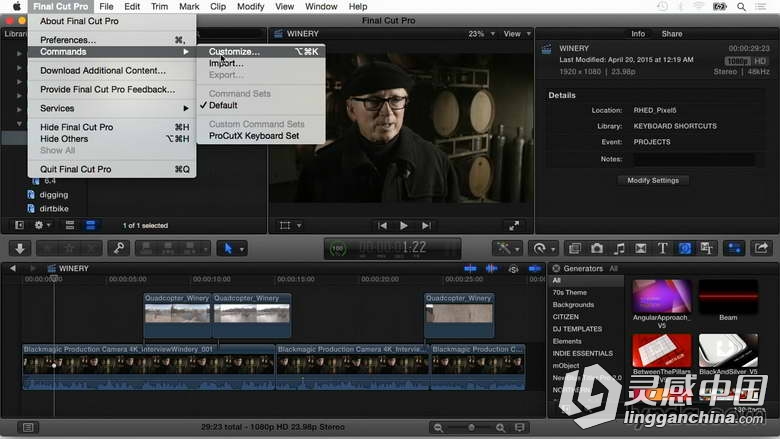Open the Modify menu
This screenshot has height=439, width=780.
click(250, 6)
